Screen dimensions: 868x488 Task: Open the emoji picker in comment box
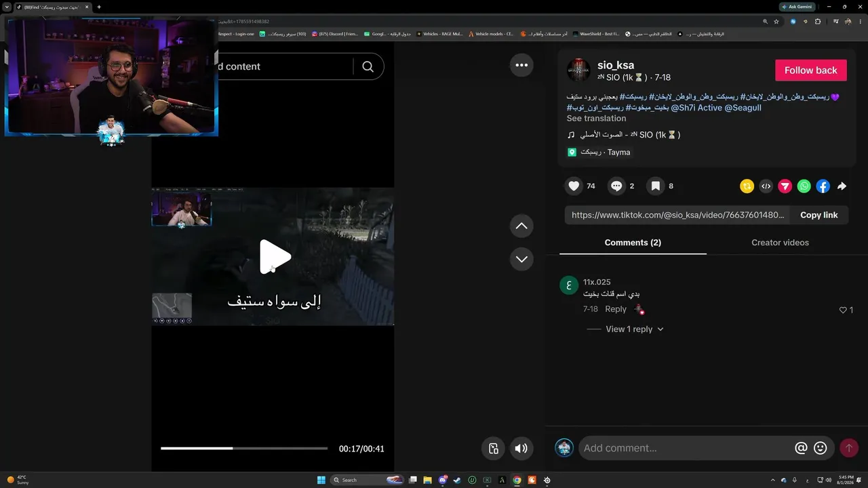tap(821, 448)
